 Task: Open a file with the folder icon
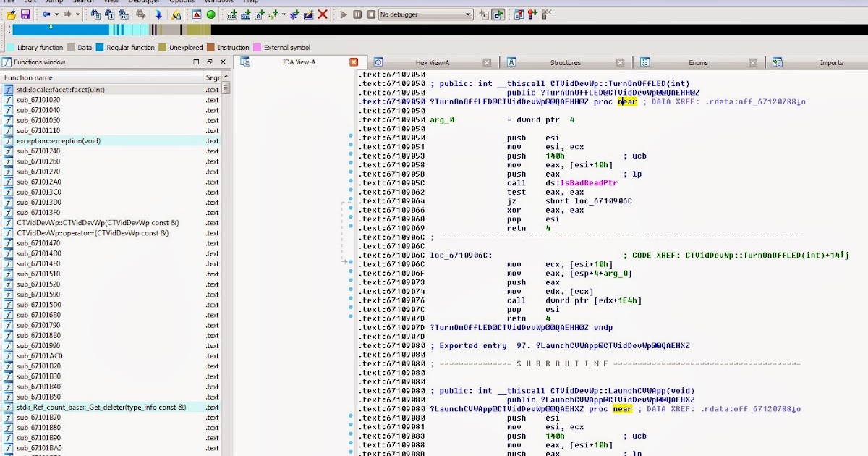(11, 14)
